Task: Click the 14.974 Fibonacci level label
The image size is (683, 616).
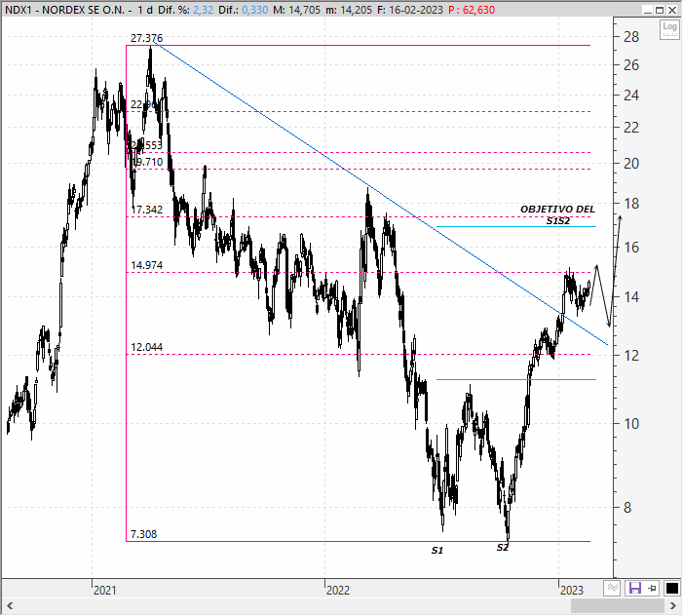Action: point(146,265)
